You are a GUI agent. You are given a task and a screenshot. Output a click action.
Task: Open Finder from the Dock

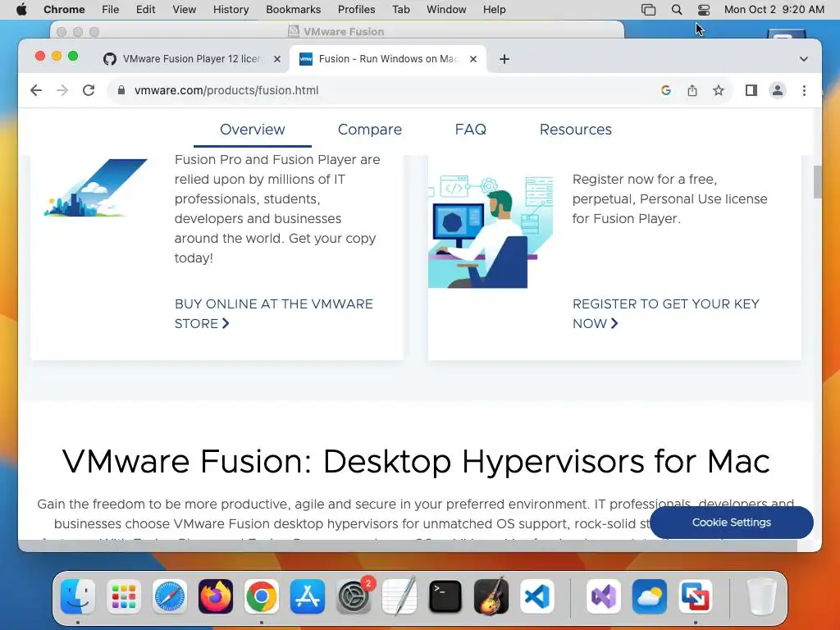(78, 596)
